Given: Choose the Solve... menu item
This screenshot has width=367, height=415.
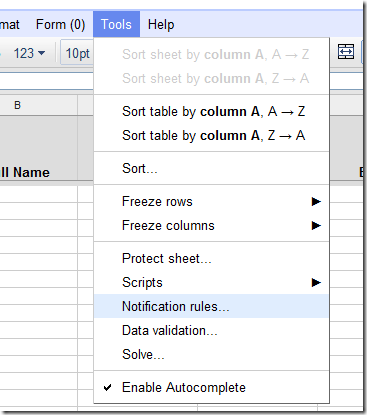Looking at the screenshot, I should (211, 354).
